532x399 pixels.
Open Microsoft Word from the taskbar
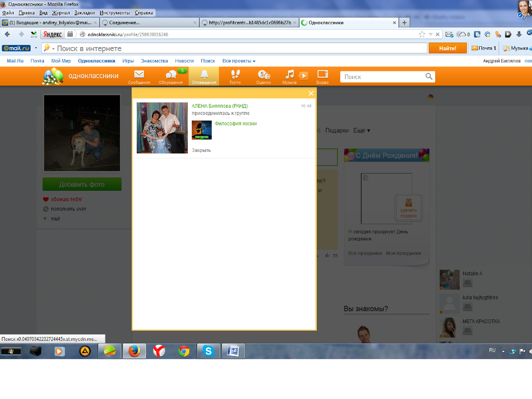[233, 351]
